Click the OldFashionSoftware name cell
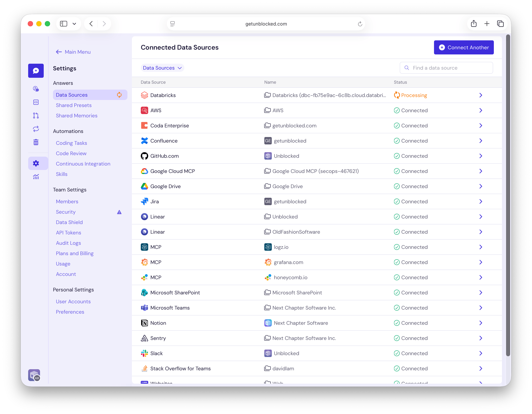Screen dimensions: 532x414 (x=292, y=232)
